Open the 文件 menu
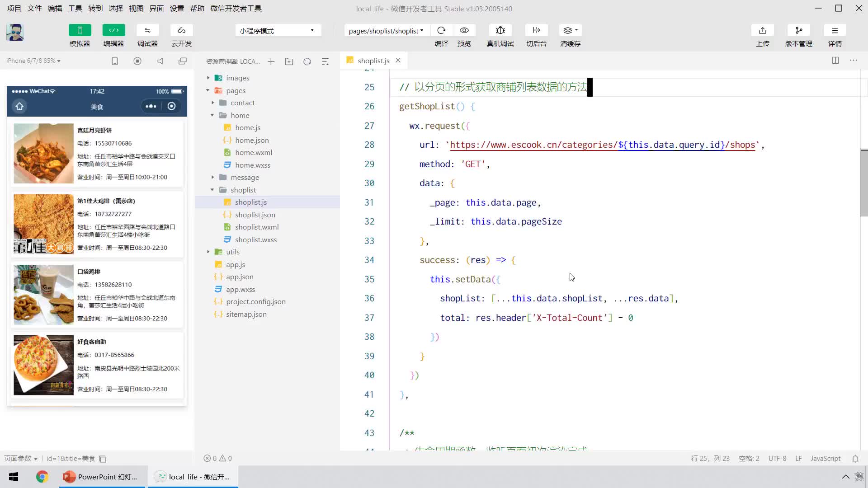 coord(34,8)
